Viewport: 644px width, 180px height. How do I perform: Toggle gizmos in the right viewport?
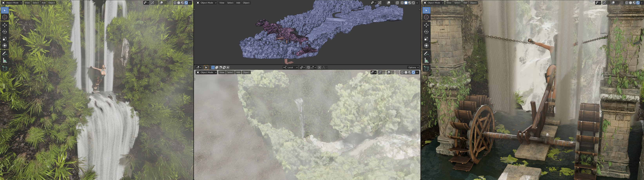click(604, 3)
